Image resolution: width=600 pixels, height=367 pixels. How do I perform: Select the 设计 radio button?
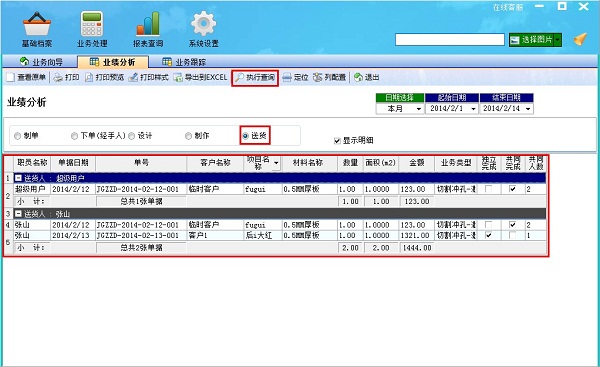click(132, 136)
